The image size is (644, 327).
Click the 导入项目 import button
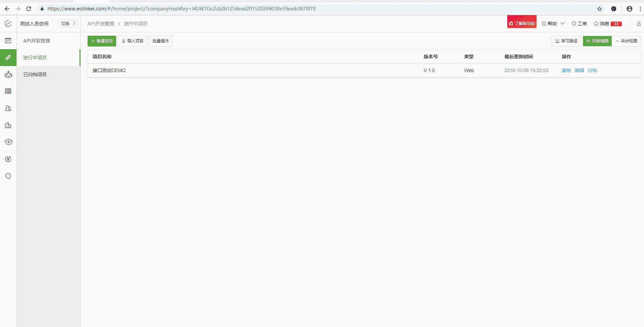[x=132, y=41]
